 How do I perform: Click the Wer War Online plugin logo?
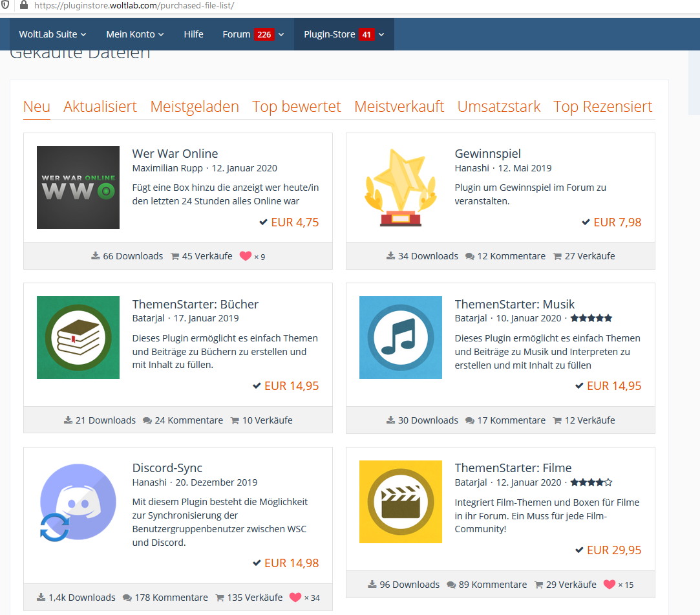tap(78, 188)
